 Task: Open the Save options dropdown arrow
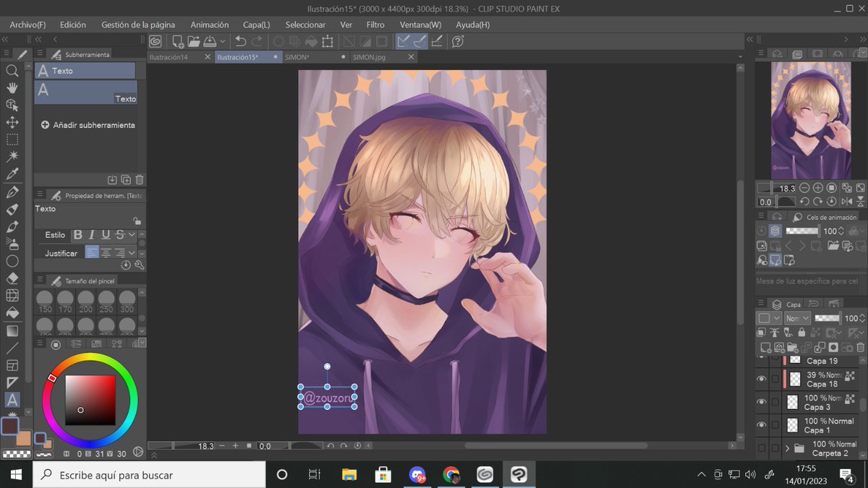tap(222, 41)
